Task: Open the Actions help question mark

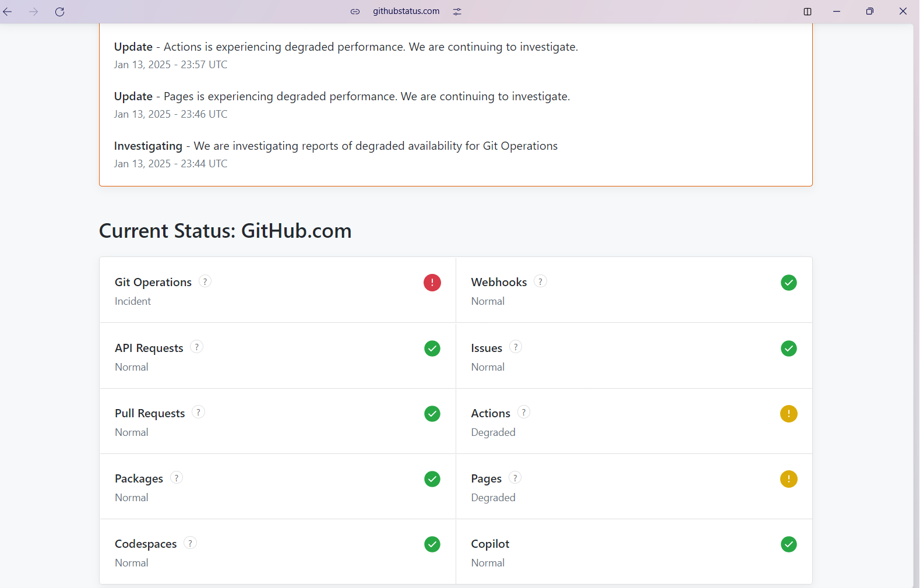Action: point(524,413)
